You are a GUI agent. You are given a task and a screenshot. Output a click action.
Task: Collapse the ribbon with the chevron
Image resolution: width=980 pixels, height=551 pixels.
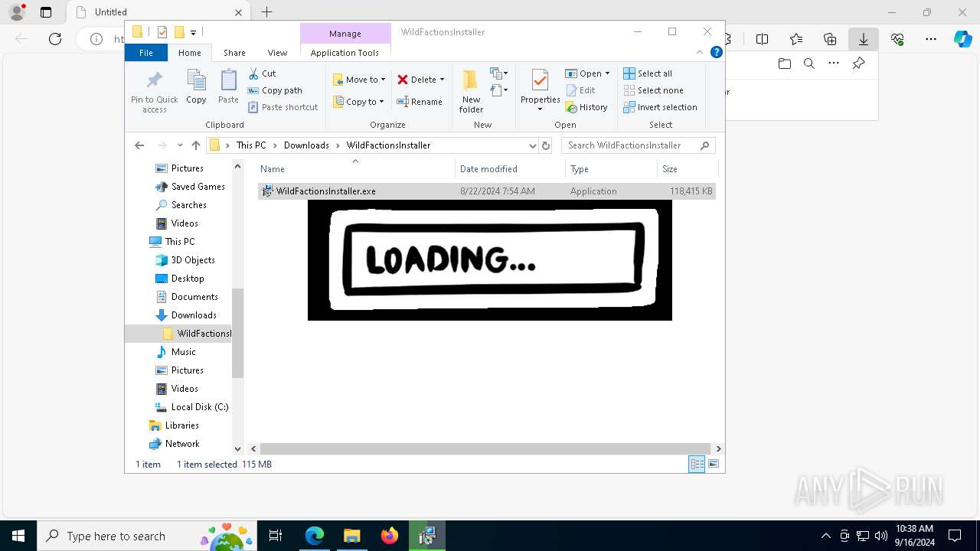(700, 52)
